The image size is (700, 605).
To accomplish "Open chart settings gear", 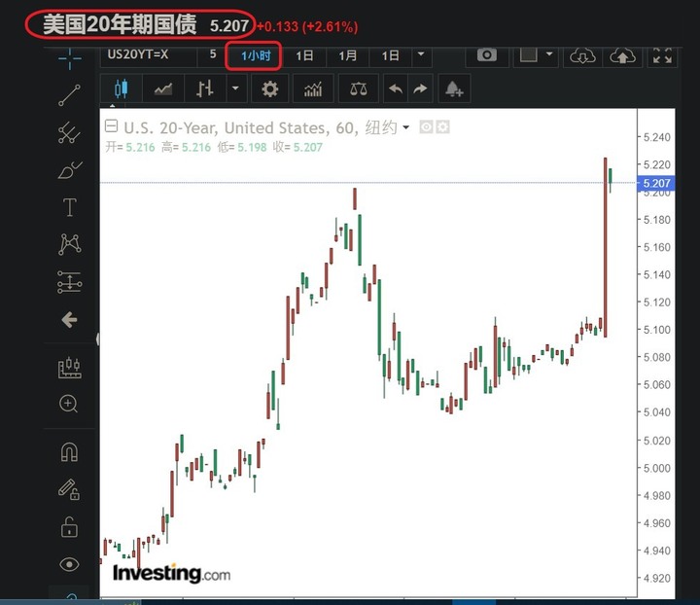I will 269,89.
